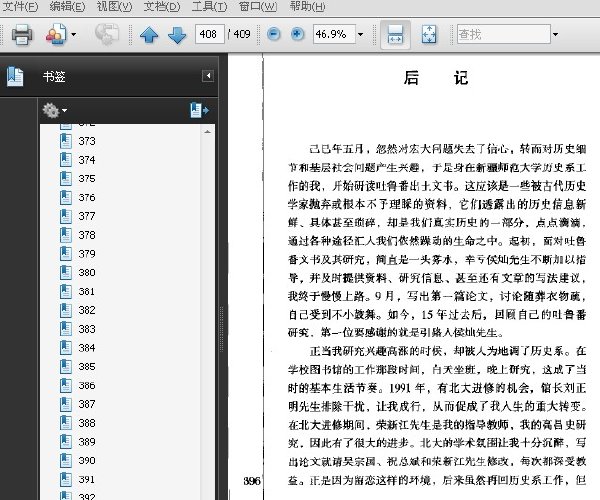Image resolution: width=600 pixels, height=500 pixels.
Task: Select bookmark 373
Action: click(87, 141)
